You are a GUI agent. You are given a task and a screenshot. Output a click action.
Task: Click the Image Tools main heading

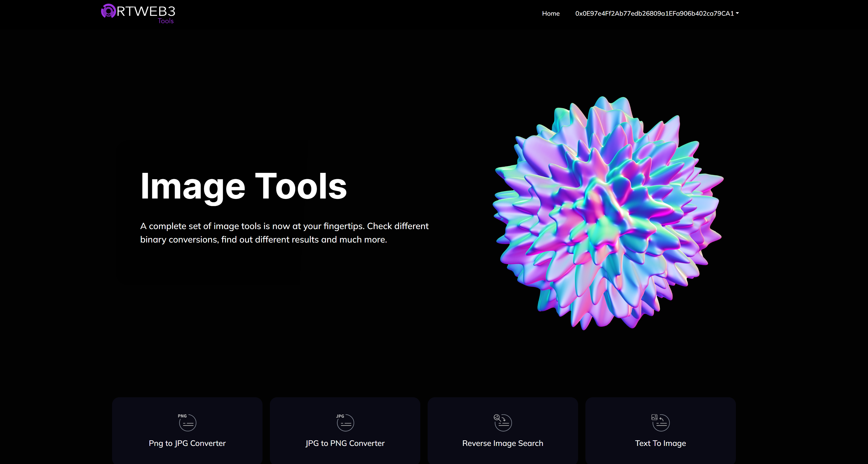(x=243, y=186)
